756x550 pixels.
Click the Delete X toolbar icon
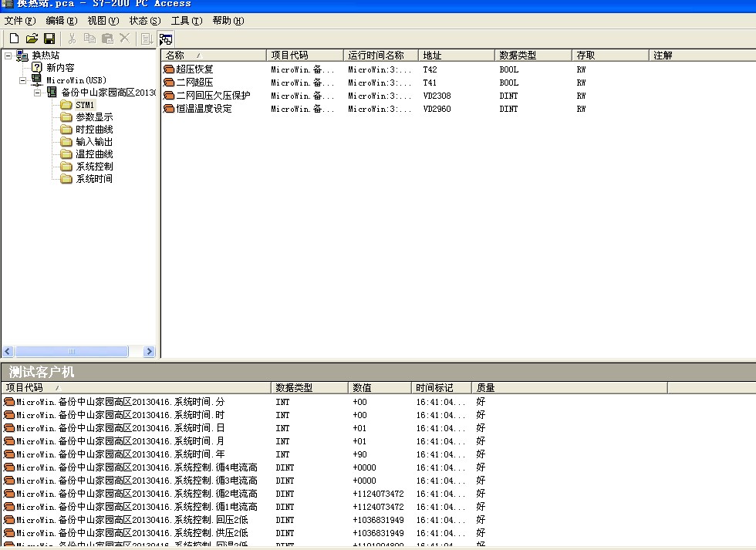(x=124, y=39)
